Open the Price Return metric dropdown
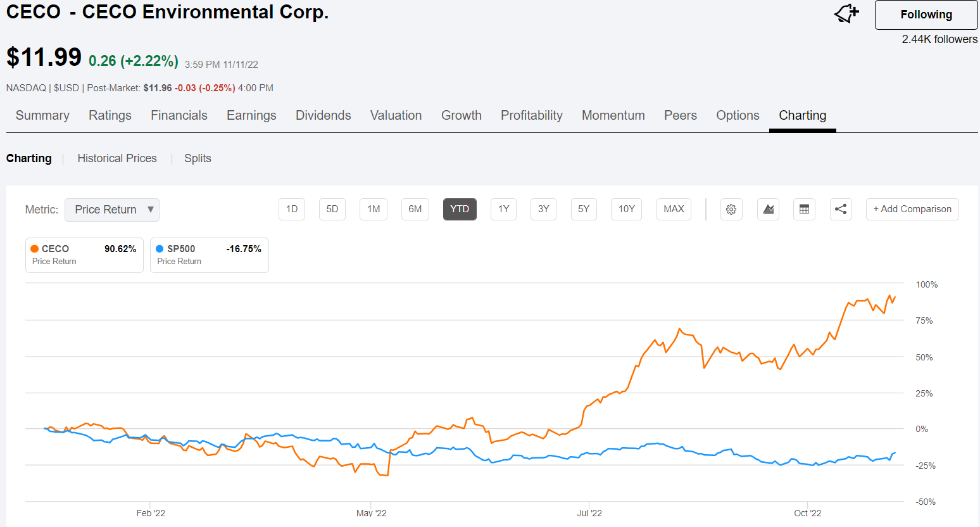 coord(112,210)
